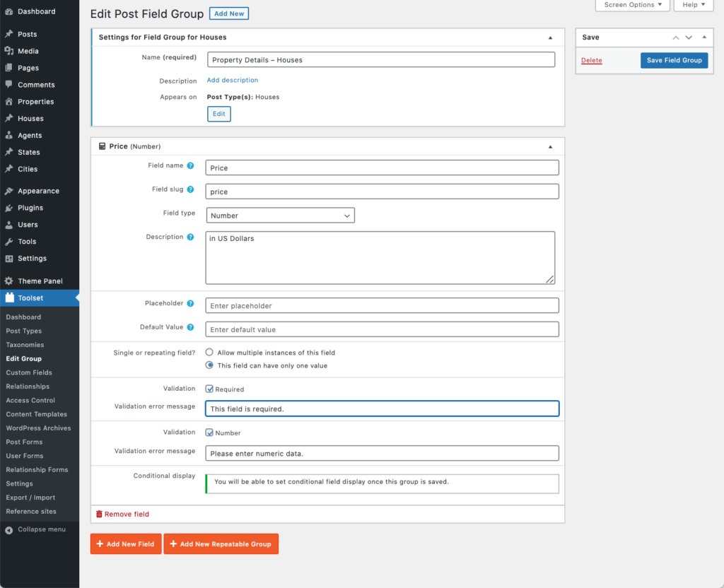Click the help icon beside Placeholder
Image resolution: width=724 pixels, height=588 pixels.
[x=190, y=304]
